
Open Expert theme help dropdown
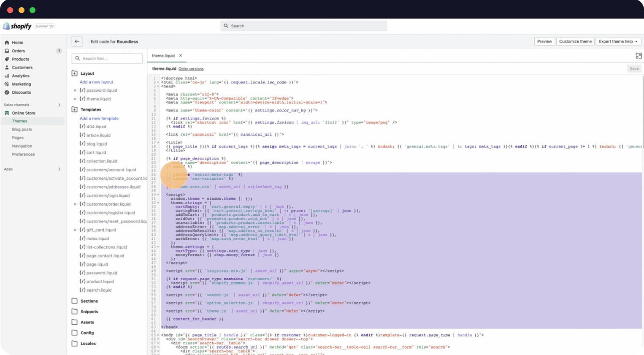(618, 41)
